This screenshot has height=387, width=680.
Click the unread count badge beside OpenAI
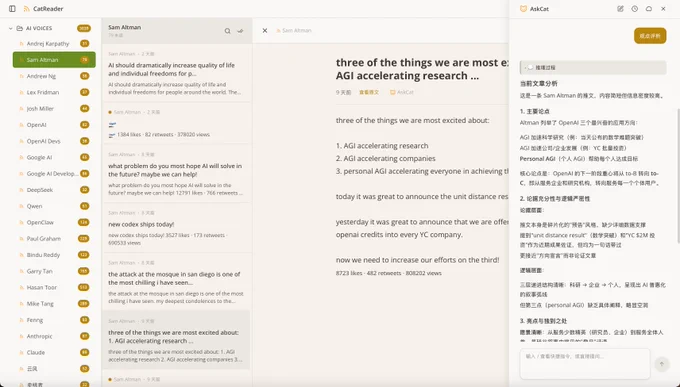85,125
